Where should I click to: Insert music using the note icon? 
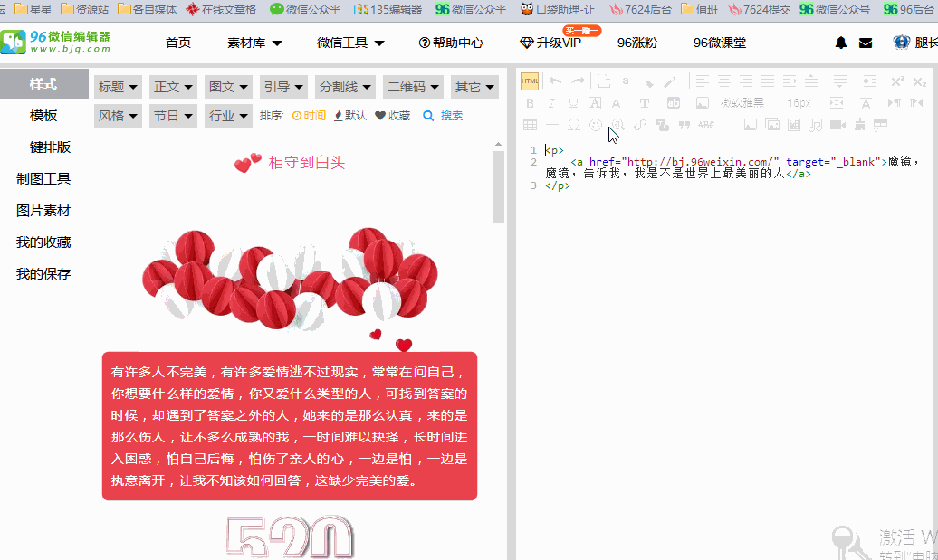(x=816, y=125)
